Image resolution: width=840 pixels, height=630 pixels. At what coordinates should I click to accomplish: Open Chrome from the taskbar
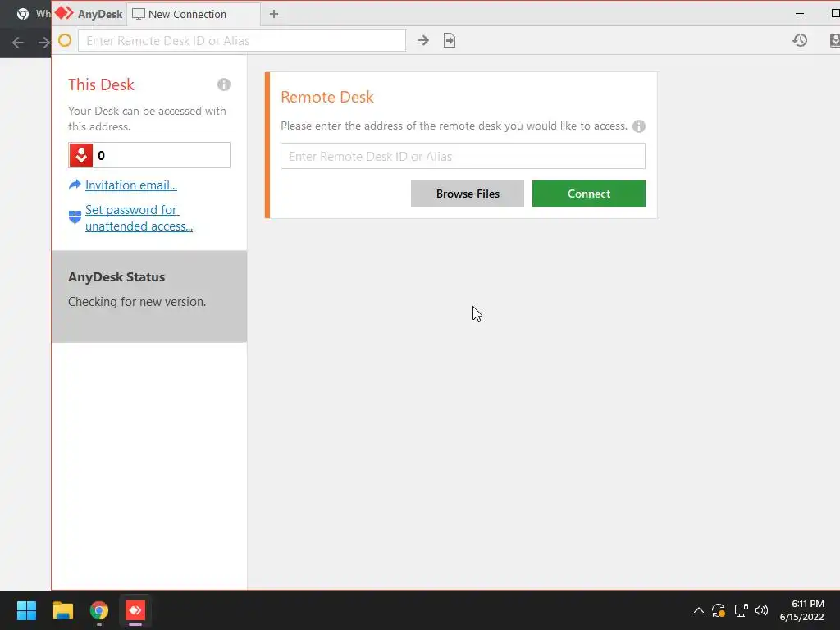99,610
